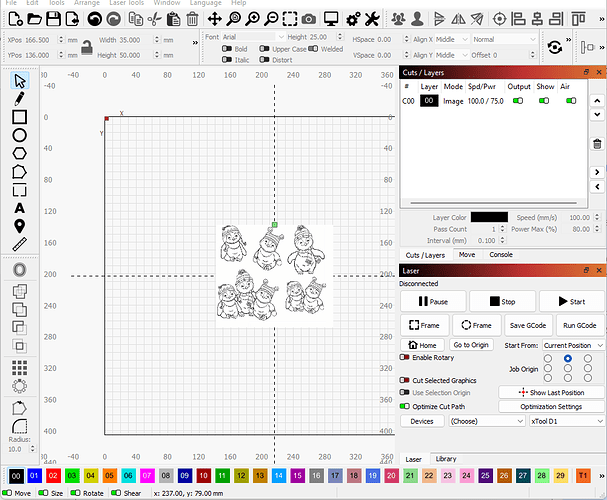Click the Speed (mm/s) value field
607x500 pixels.
(x=579, y=217)
